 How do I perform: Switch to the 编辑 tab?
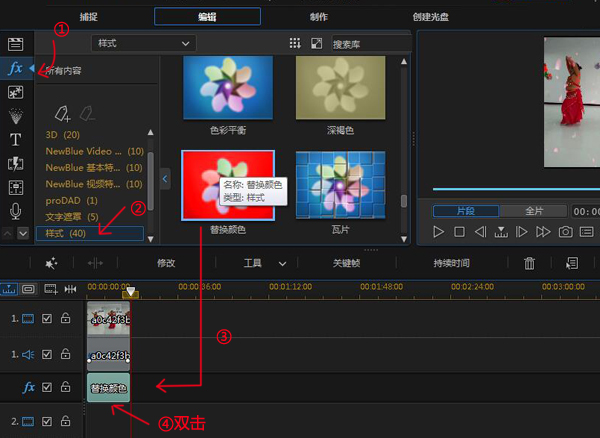pyautogui.click(x=207, y=17)
